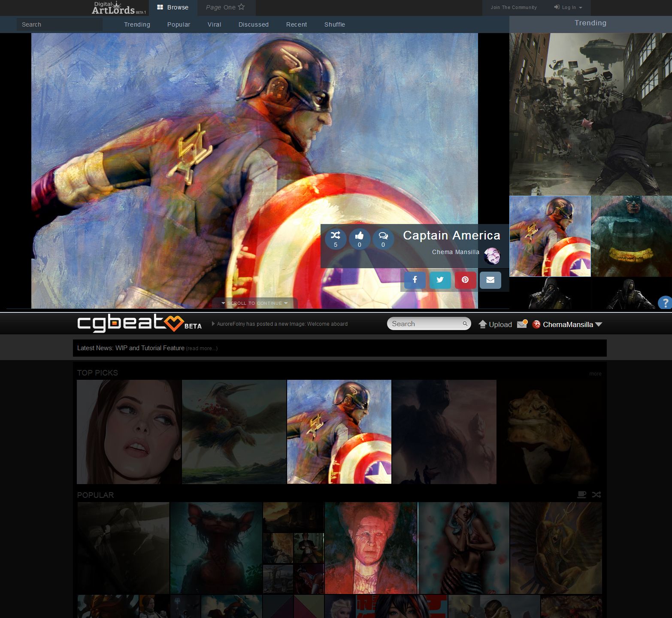Open the Captain America Top Picks thumbnail

(339, 432)
